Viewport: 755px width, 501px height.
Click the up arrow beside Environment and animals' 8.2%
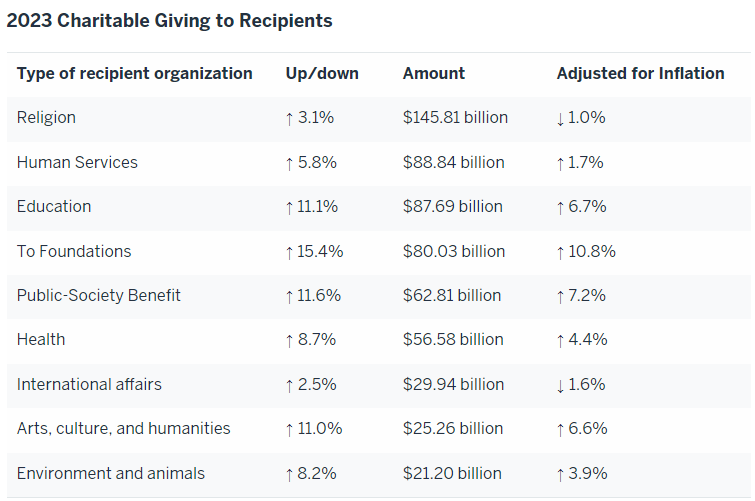(290, 473)
